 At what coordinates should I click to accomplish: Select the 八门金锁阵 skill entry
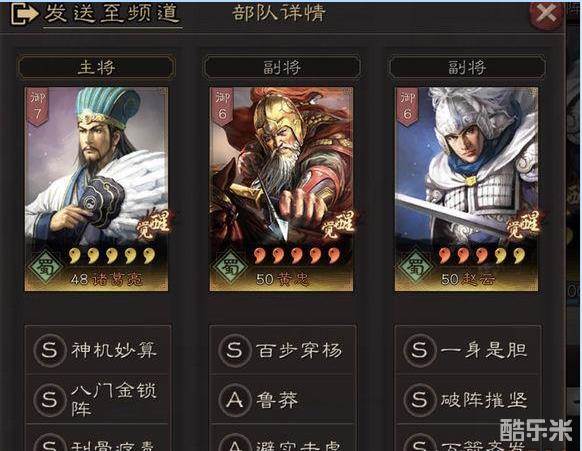coord(98,399)
